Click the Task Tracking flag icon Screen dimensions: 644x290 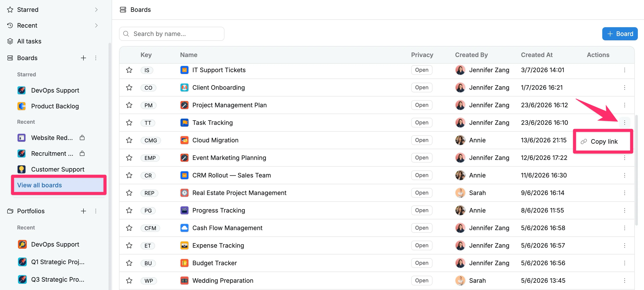click(x=185, y=123)
